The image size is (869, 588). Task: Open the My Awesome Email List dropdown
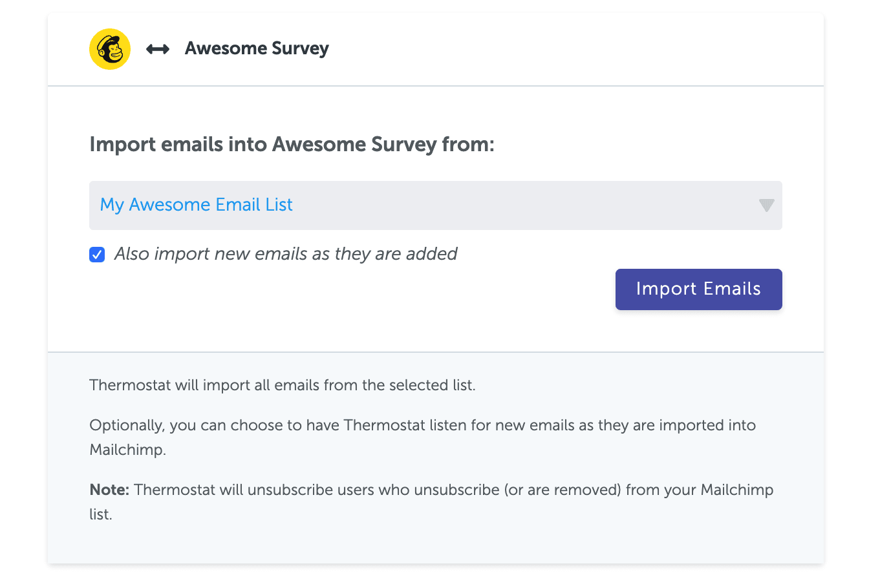coord(435,205)
